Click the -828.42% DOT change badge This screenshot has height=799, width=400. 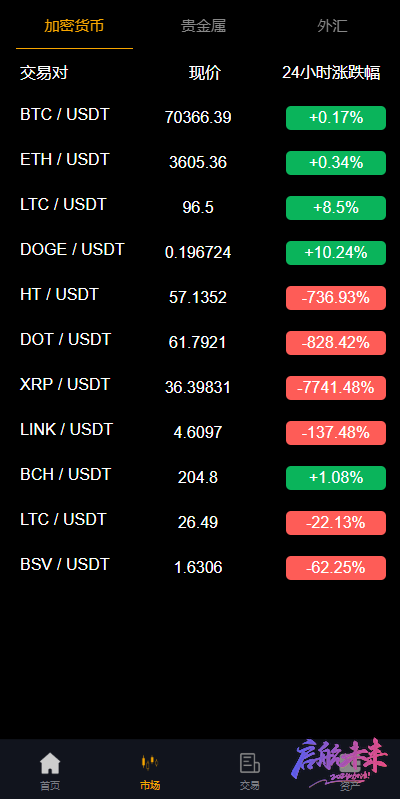click(336, 343)
